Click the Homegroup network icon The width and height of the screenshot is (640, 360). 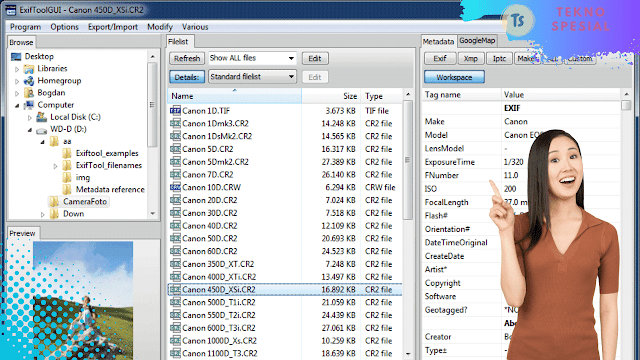29,81
